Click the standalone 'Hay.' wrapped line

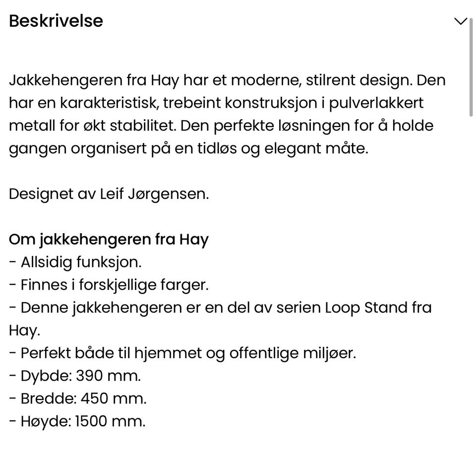[x=25, y=330]
